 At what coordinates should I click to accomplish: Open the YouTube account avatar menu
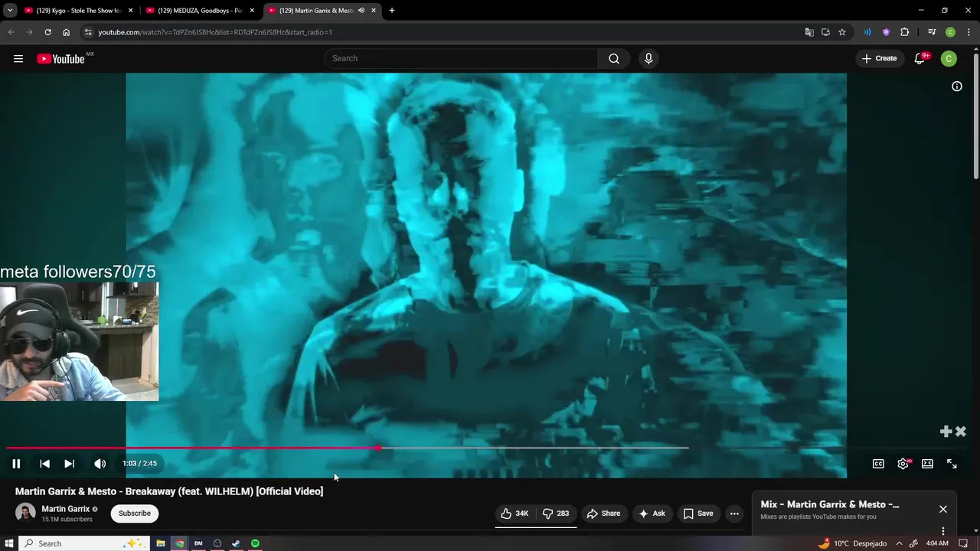[x=949, y=59]
